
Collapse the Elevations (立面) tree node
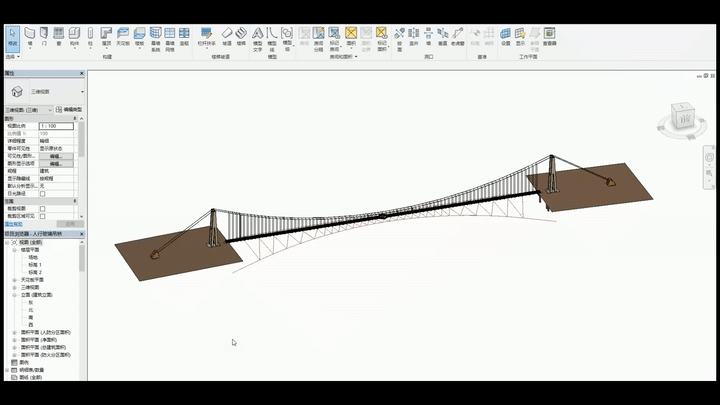[x=14, y=295]
